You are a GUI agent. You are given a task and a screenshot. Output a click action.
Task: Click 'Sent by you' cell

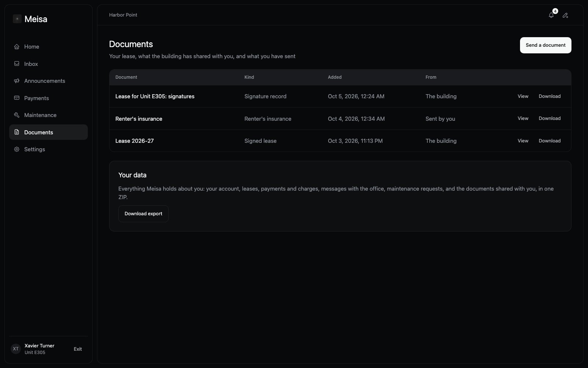440,119
